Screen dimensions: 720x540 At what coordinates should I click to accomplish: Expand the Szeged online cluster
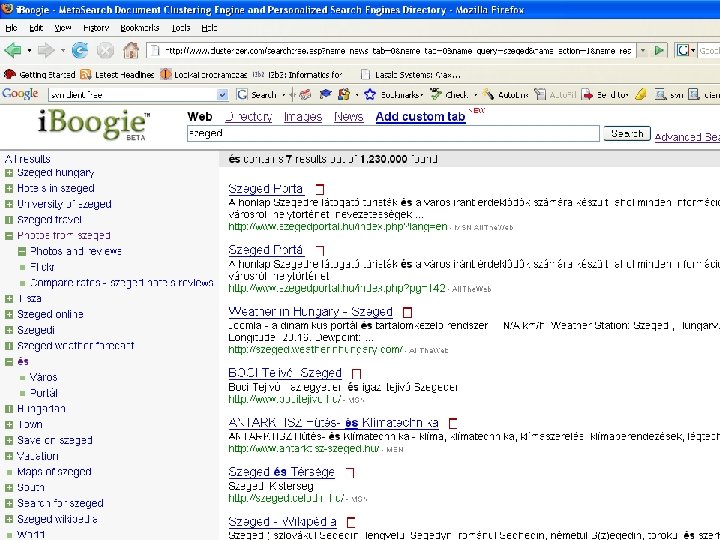click(x=9, y=314)
